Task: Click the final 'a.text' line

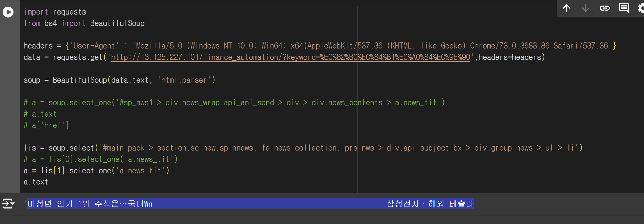Action: [x=36, y=182]
